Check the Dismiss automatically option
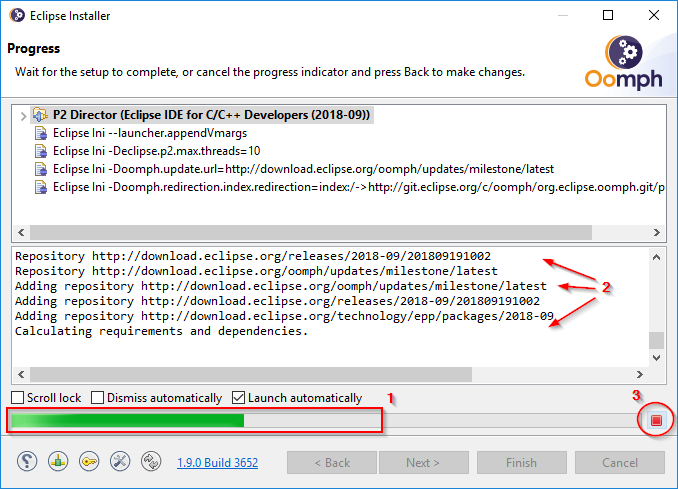The width and height of the screenshot is (678, 489). [x=98, y=398]
